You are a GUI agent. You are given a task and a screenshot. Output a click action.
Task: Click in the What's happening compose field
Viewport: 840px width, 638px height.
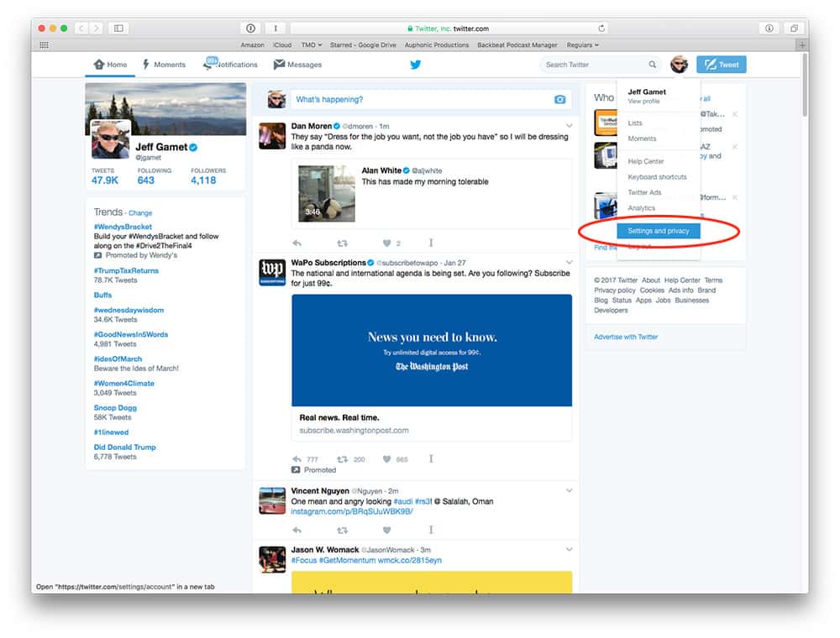point(431,100)
